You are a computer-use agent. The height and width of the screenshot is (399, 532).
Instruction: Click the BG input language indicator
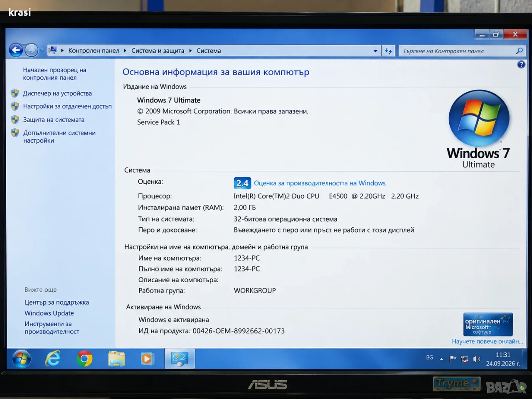pyautogui.click(x=429, y=357)
